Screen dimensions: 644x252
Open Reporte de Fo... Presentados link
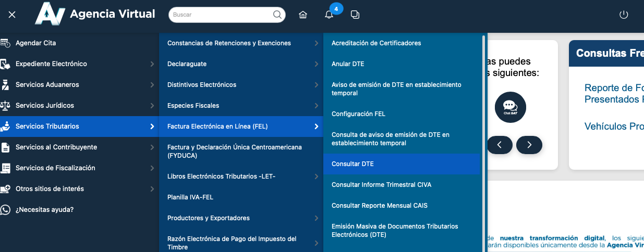pos(614,93)
